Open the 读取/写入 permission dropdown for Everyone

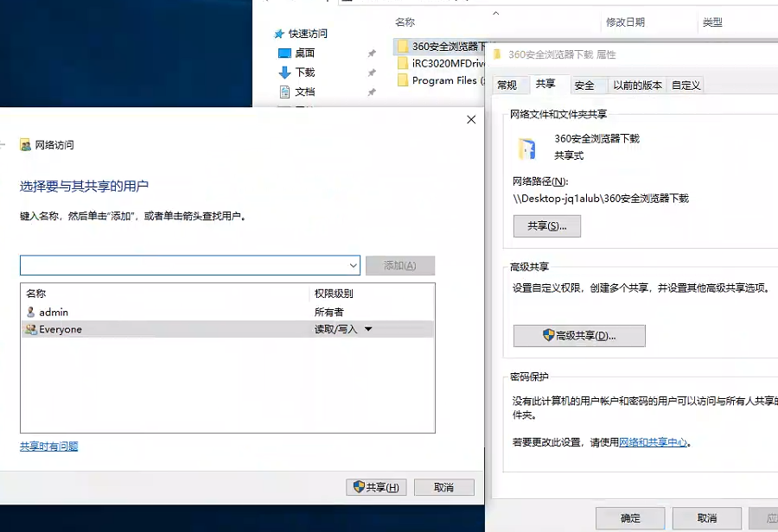tap(367, 329)
